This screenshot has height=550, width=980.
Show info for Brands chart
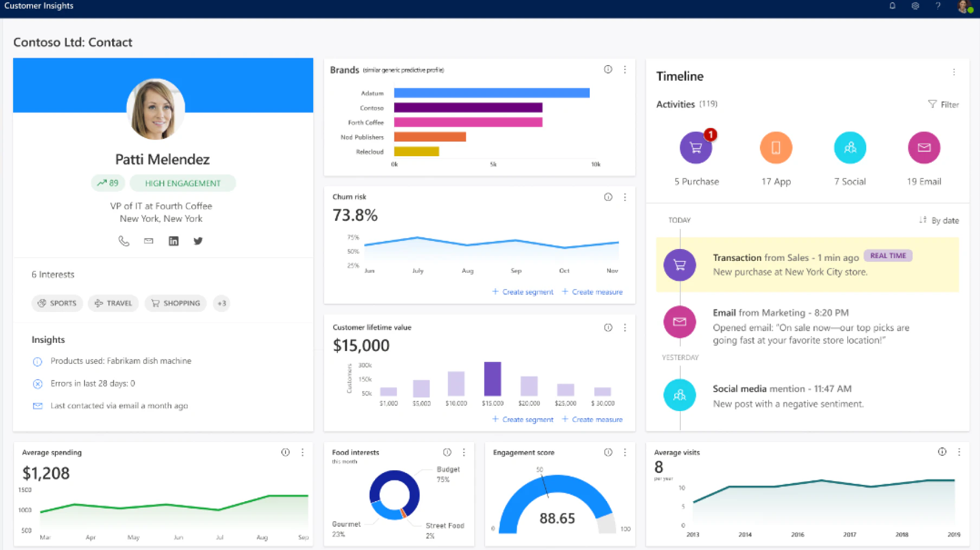coord(608,69)
